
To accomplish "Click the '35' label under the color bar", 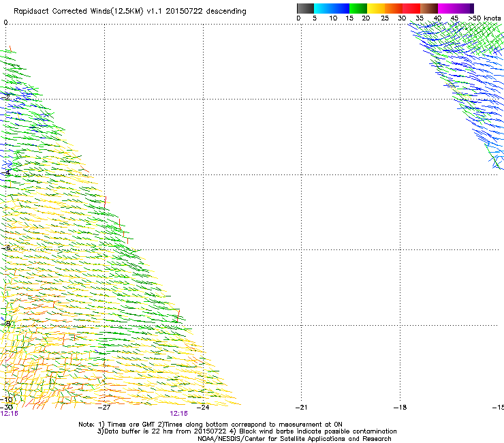I will click(x=420, y=18).
